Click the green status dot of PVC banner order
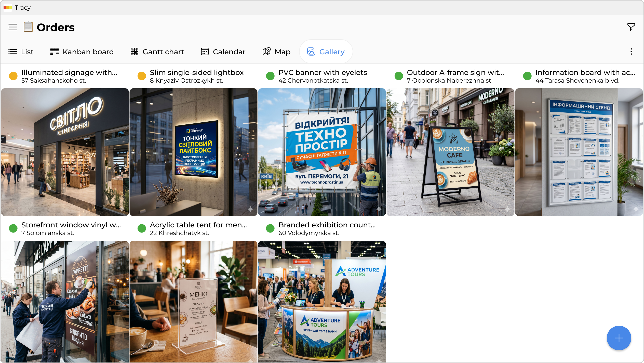Screen dimensions: 644x363 coord(270,76)
